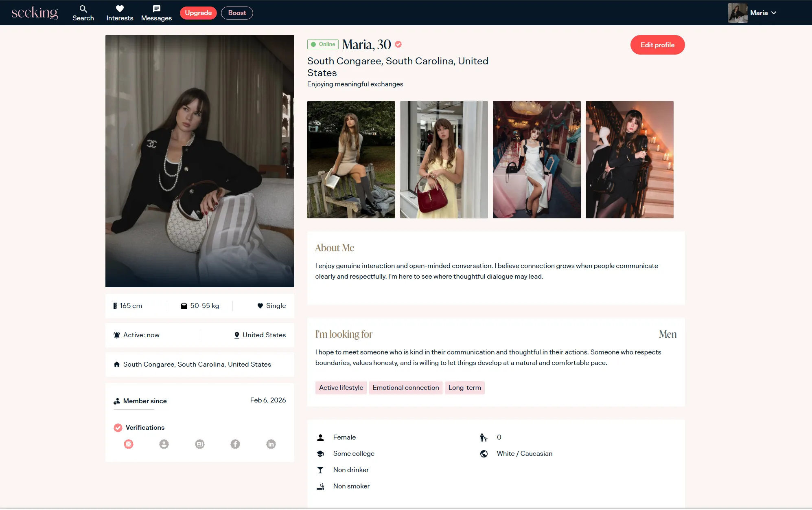This screenshot has width=812, height=510.
Task: Click the Upgrade button
Action: (198, 13)
